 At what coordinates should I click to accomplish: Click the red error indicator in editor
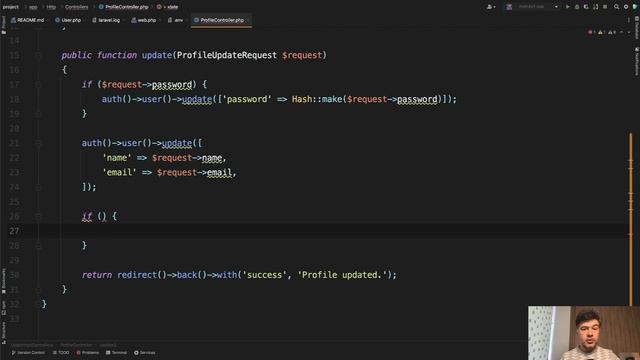(x=591, y=32)
